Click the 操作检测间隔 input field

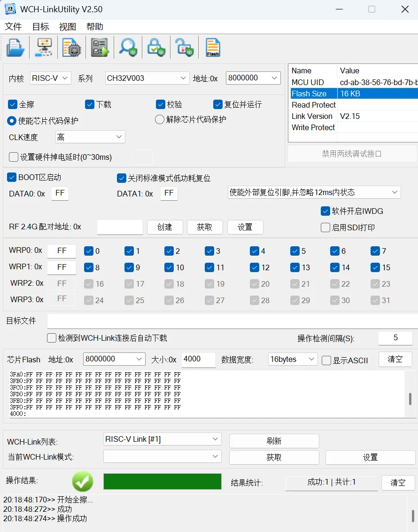tap(395, 338)
